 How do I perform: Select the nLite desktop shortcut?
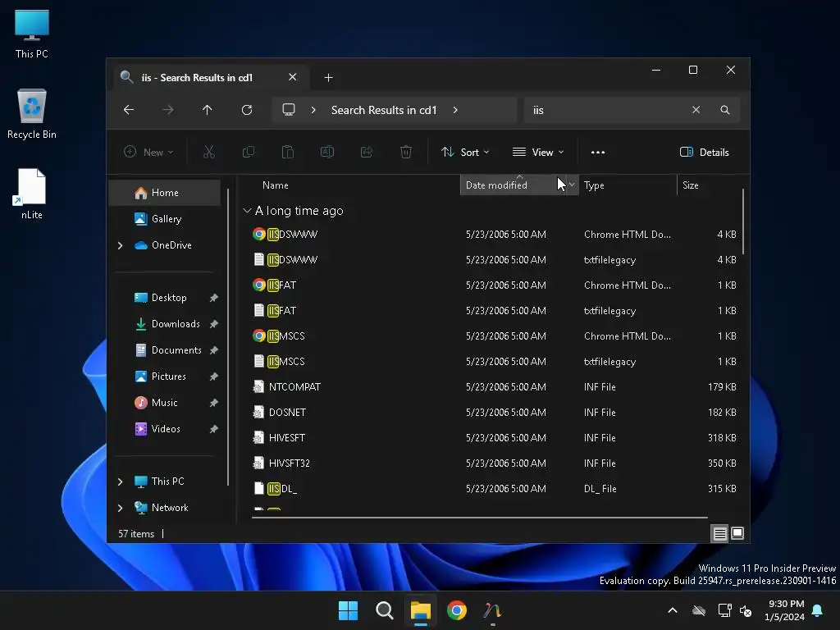point(32,194)
